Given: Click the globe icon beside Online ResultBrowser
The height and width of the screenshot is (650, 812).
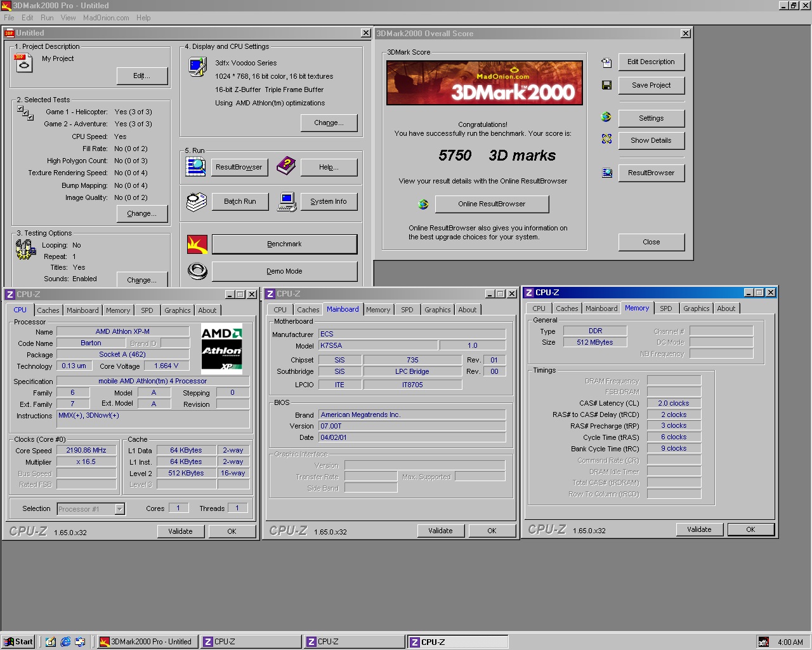Looking at the screenshot, I should click(423, 204).
